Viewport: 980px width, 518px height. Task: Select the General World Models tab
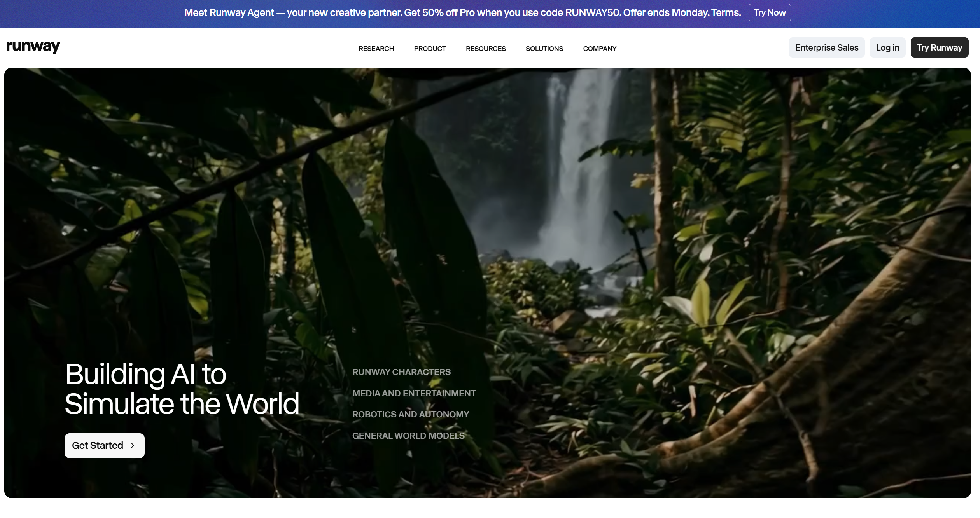coord(408,436)
